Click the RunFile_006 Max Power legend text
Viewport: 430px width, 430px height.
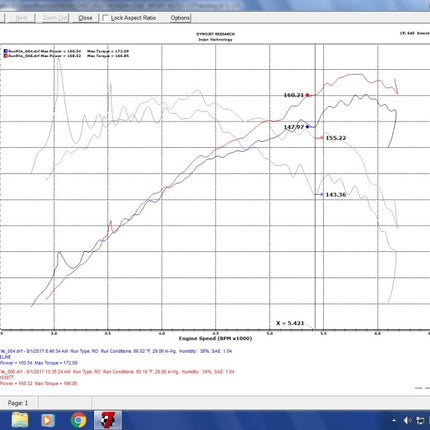coord(45,56)
